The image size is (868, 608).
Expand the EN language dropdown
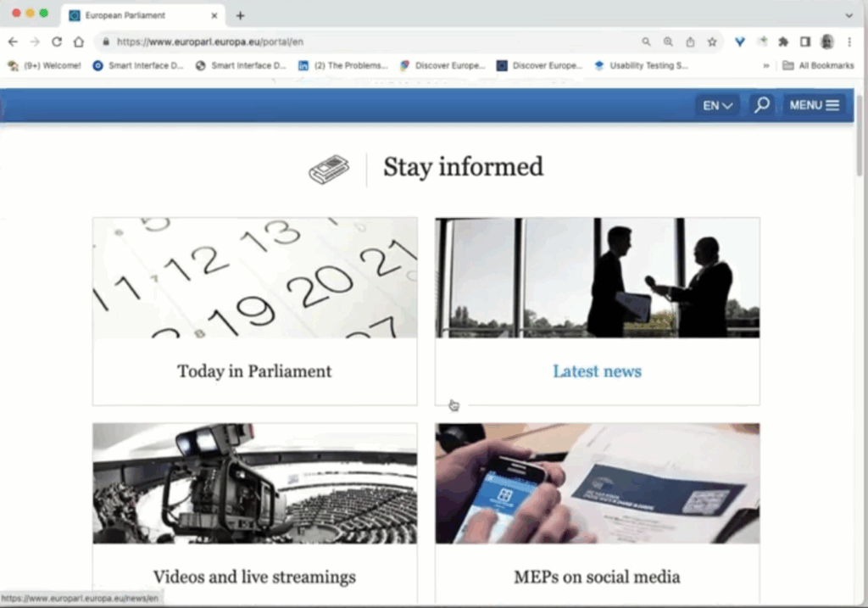click(x=717, y=105)
